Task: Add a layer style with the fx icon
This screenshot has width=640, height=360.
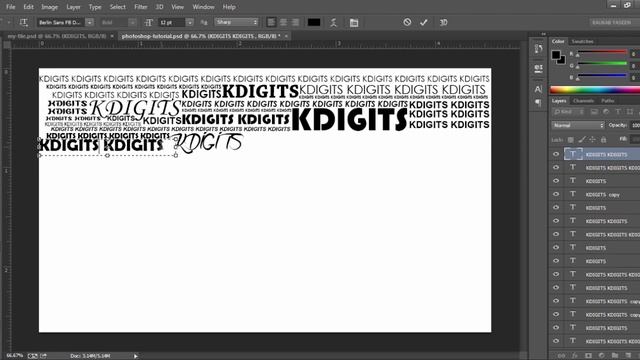Action: pos(575,356)
